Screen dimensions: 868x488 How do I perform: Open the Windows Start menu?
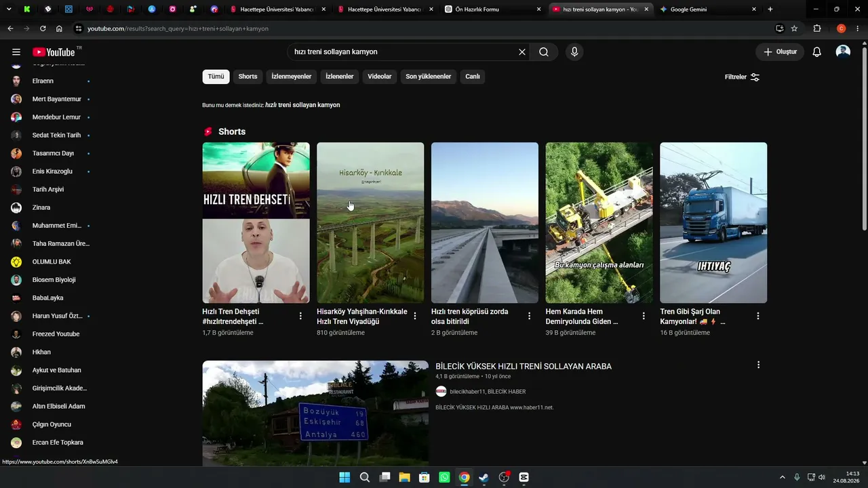344,477
